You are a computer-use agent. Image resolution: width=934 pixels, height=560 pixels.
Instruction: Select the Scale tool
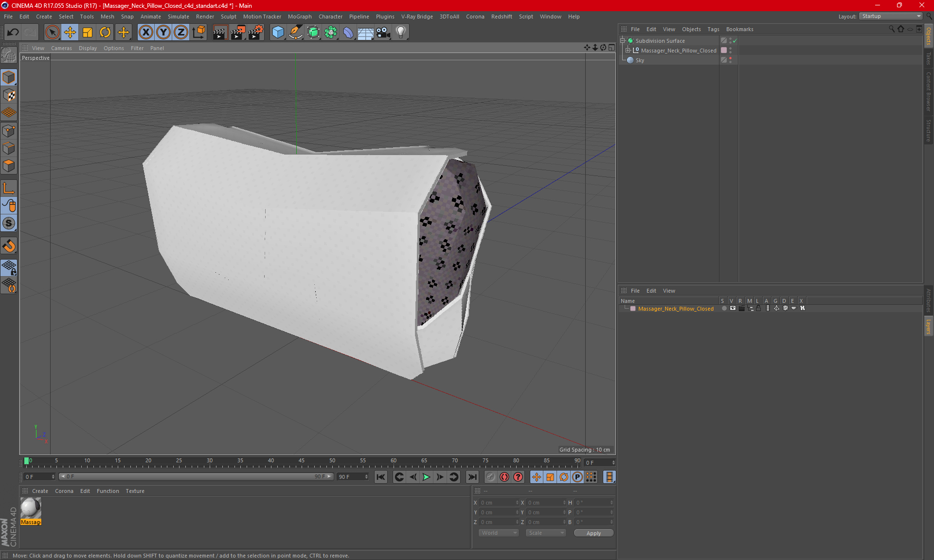pos(88,32)
